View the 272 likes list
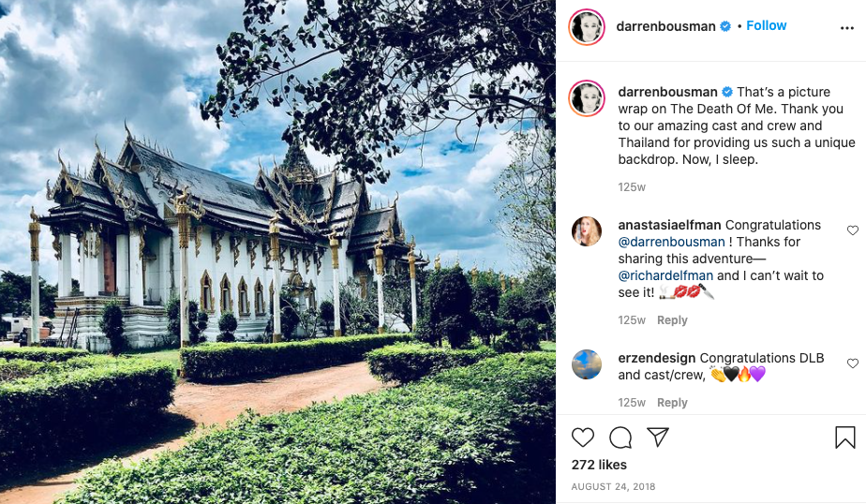This screenshot has height=504, width=866. coord(599,465)
